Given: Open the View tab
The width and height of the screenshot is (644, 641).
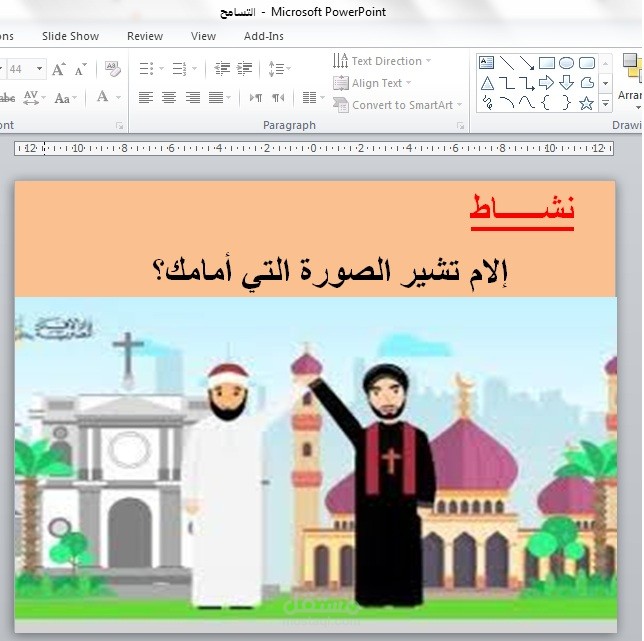Looking at the screenshot, I should (203, 36).
